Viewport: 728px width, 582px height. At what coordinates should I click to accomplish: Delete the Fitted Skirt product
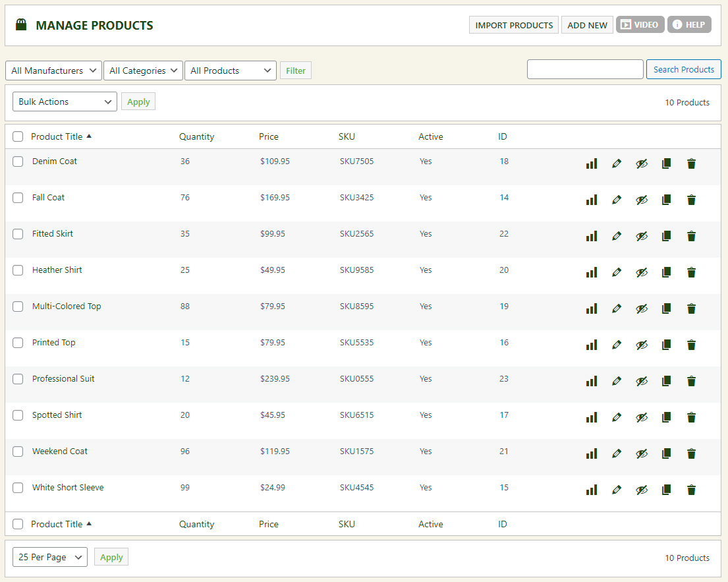[691, 236]
